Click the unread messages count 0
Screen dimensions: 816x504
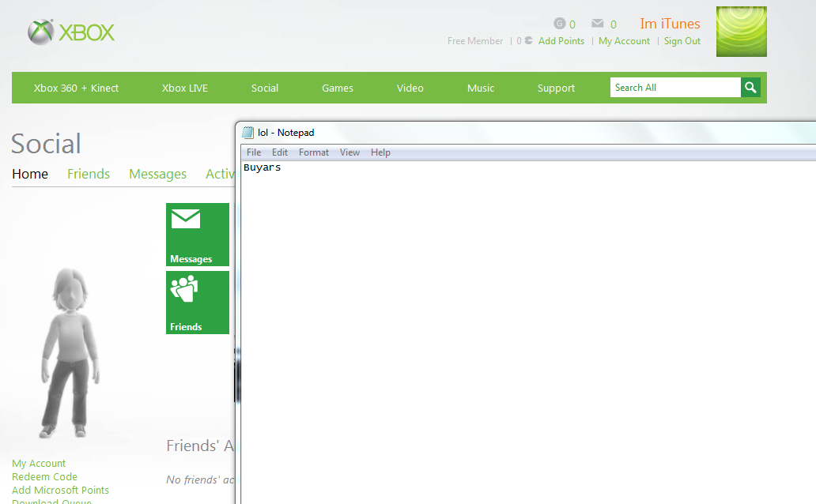[614, 24]
